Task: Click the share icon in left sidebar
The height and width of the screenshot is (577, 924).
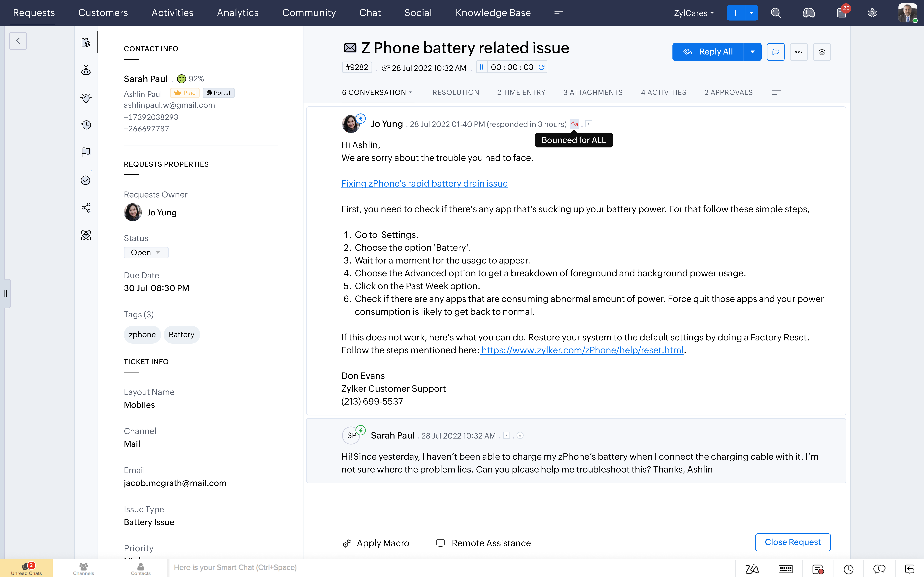Action: (86, 208)
